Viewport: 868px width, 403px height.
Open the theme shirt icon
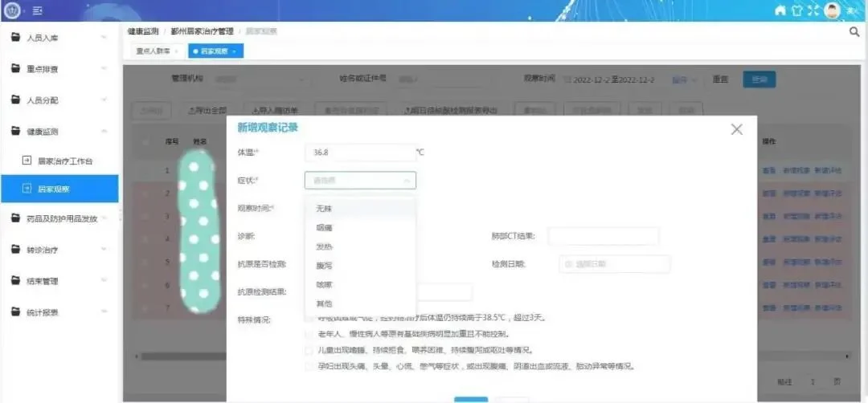[x=796, y=10]
